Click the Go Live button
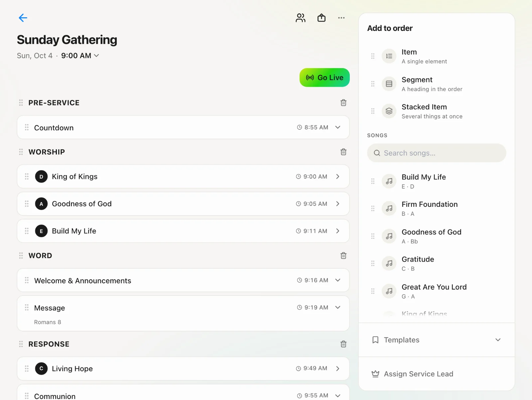This screenshot has height=400, width=532. coord(325,77)
